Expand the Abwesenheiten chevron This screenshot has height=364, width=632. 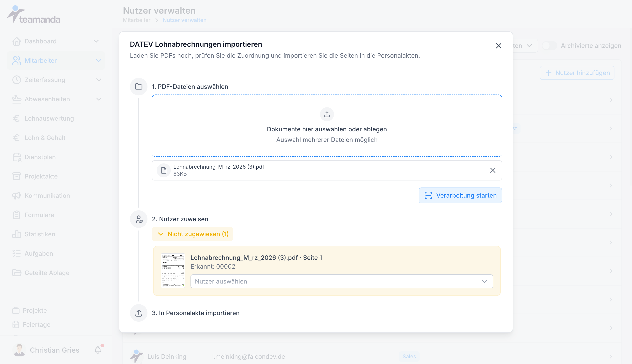[x=99, y=99]
